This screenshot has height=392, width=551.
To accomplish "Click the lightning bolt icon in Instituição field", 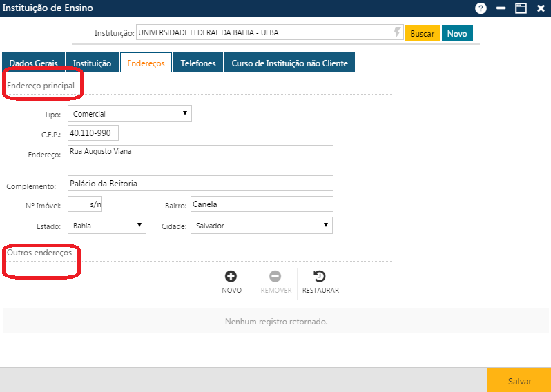I will pyautogui.click(x=397, y=32).
